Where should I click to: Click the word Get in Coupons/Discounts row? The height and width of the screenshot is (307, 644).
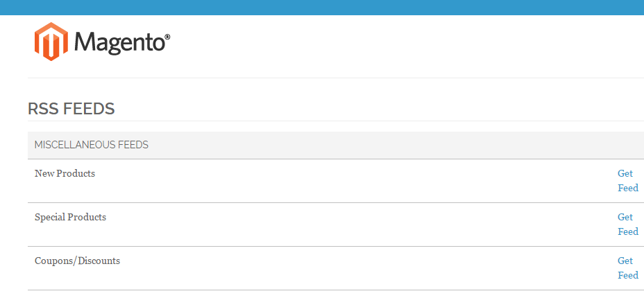click(x=625, y=261)
